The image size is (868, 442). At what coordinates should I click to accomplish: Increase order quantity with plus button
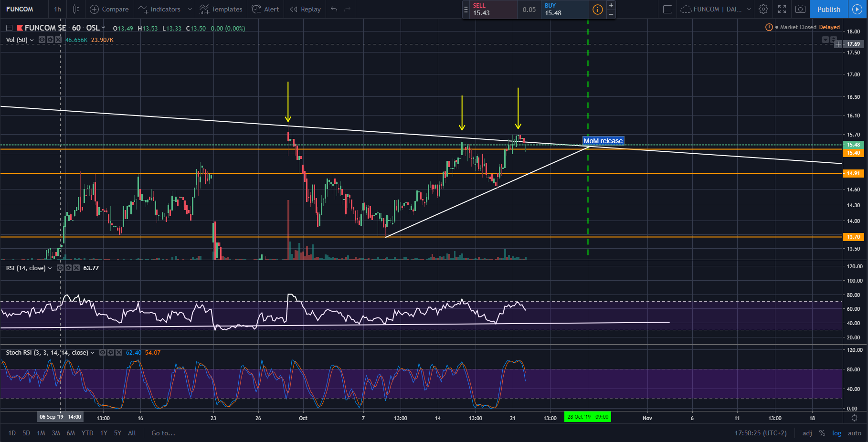tap(611, 5)
